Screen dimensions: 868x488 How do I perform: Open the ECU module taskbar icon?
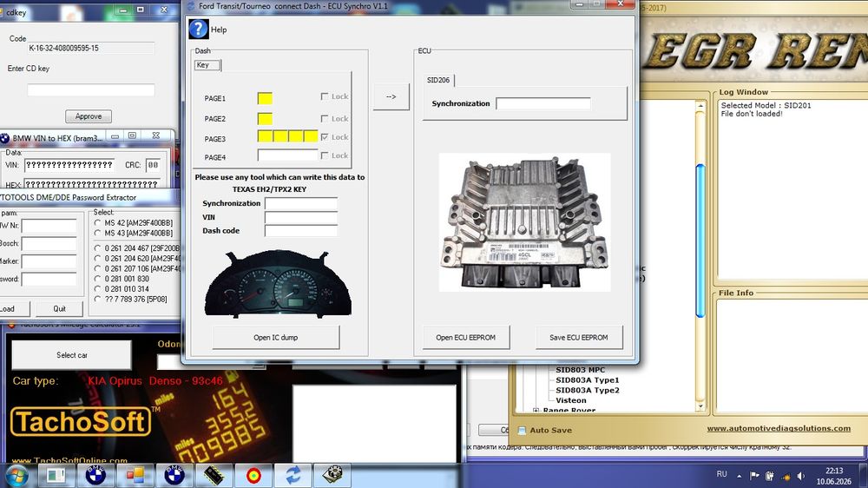click(332, 475)
